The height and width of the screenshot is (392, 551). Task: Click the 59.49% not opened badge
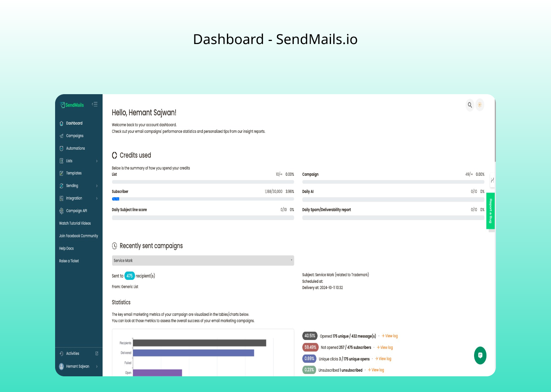pos(310,347)
